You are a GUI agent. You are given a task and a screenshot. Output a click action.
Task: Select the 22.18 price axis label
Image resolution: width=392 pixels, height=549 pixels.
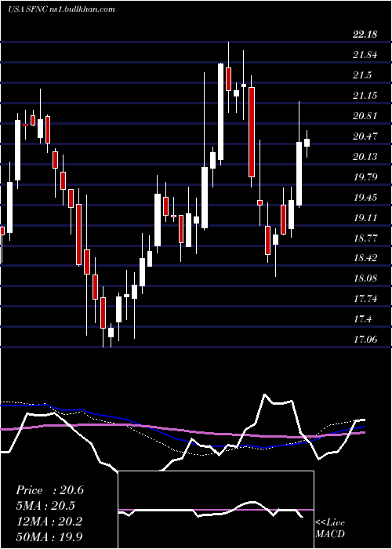(x=365, y=35)
